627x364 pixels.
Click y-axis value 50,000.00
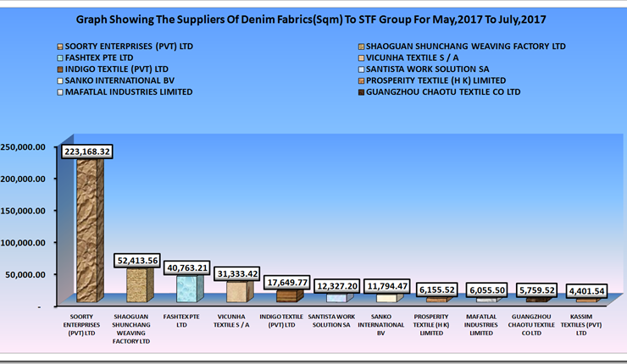(x=25, y=275)
